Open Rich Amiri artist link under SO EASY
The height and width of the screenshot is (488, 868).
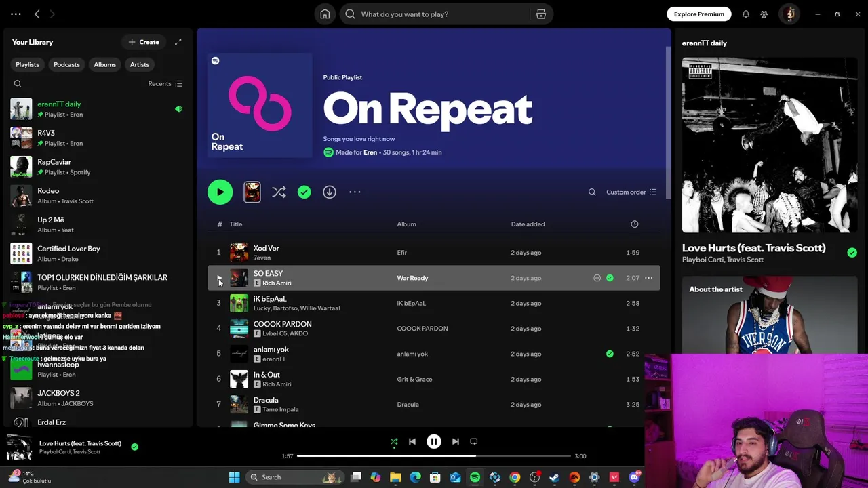click(277, 283)
